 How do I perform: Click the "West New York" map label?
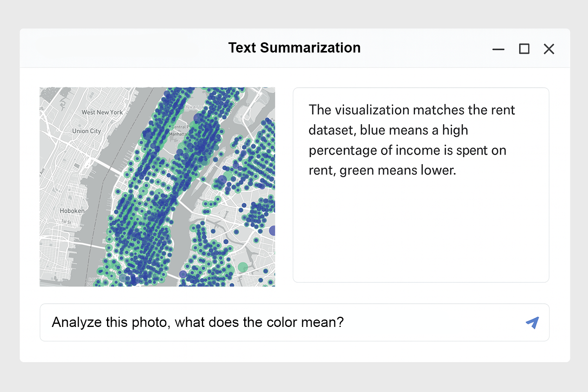tap(102, 113)
